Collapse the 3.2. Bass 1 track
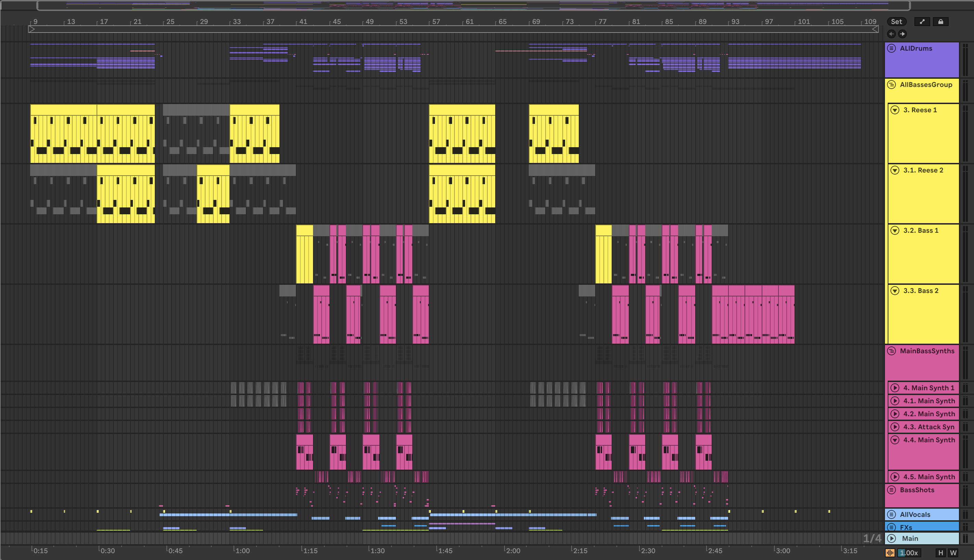 point(895,230)
